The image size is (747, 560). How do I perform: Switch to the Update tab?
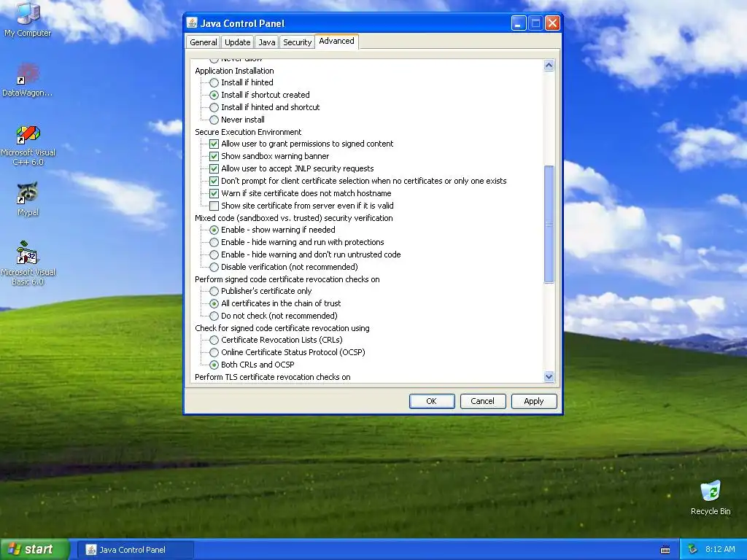click(237, 42)
